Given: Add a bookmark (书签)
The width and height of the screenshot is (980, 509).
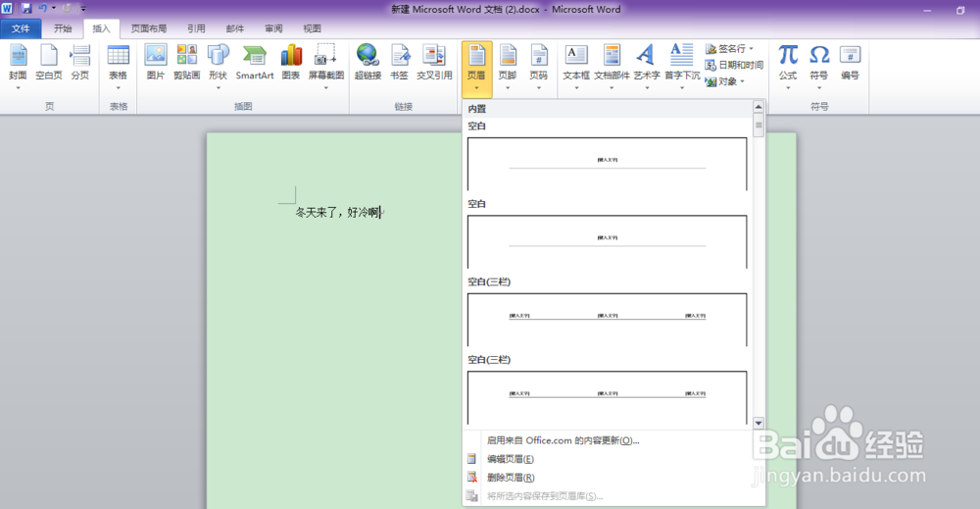Looking at the screenshot, I should [399, 63].
